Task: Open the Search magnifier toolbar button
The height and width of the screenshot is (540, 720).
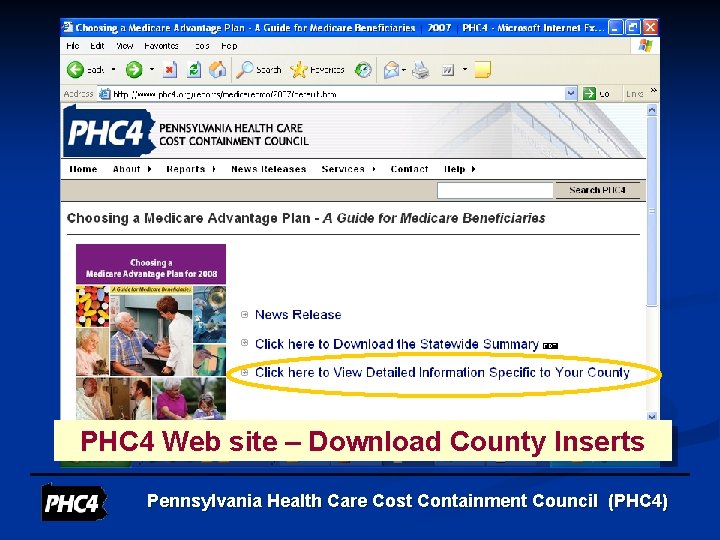Action: pos(259,70)
